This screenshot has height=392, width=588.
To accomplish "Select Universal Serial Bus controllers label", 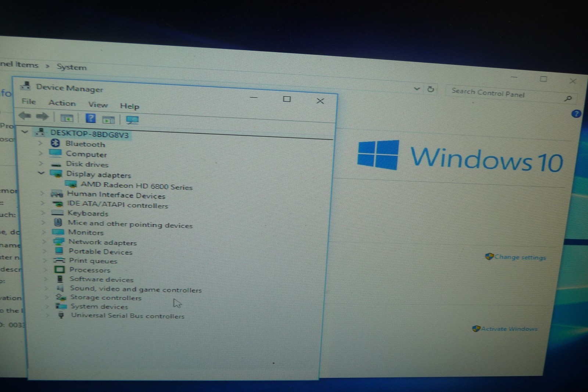I will (128, 316).
